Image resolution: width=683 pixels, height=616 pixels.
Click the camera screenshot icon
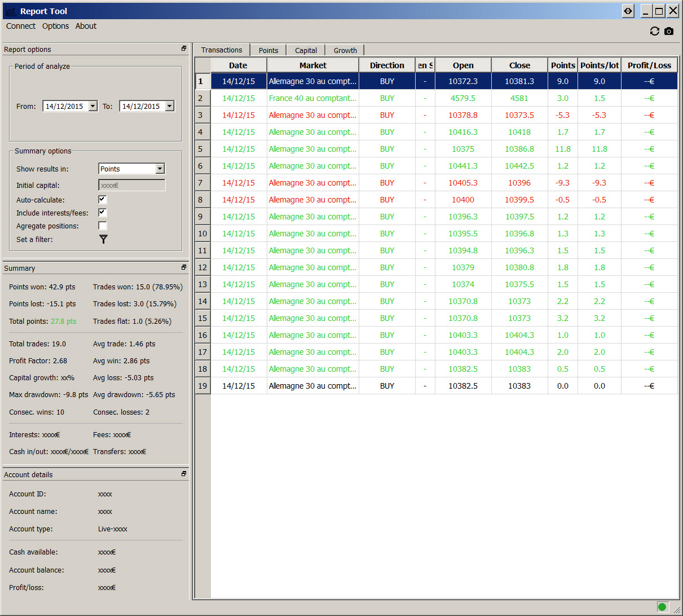669,32
